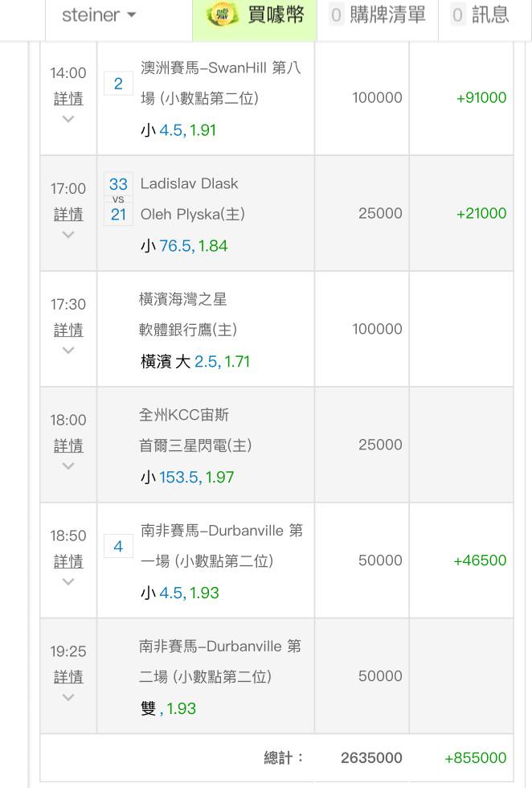Open the 購牌清單 tab
Image resolution: width=532 pixels, height=788 pixels.
coord(378,15)
